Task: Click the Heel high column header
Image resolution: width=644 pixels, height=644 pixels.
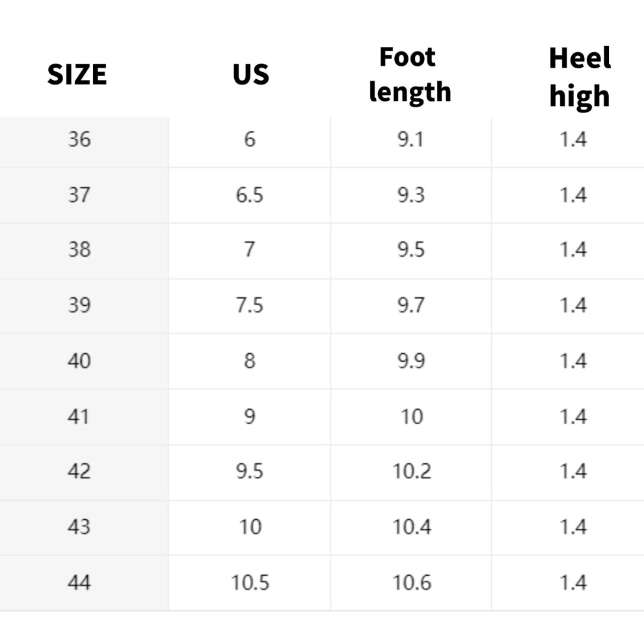Action: point(580,77)
